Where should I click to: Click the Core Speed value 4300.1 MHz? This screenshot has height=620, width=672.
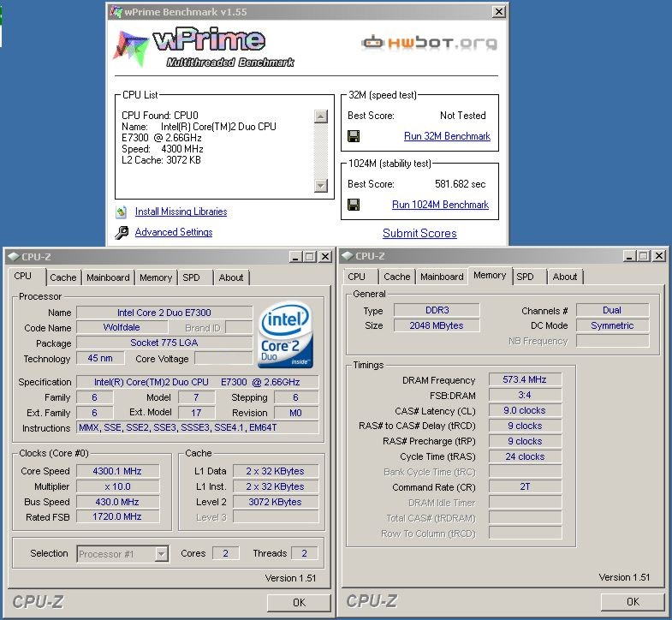coord(117,471)
